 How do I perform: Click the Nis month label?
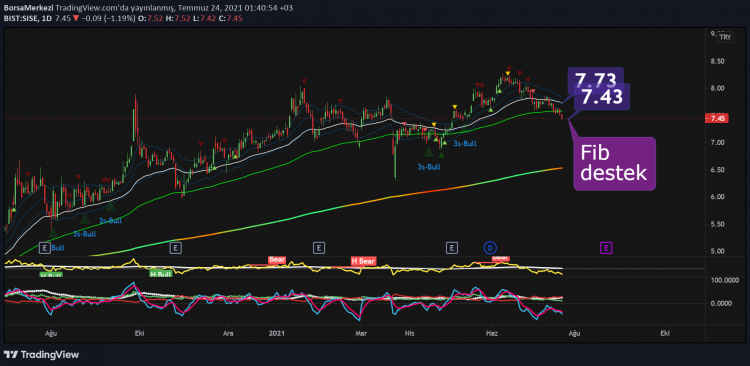point(408,333)
